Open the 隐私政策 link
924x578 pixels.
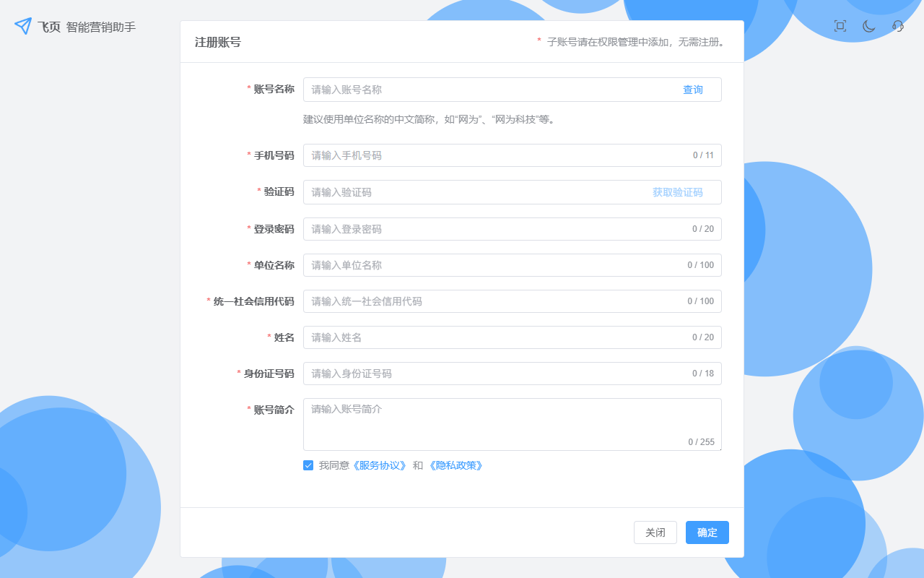pos(456,465)
